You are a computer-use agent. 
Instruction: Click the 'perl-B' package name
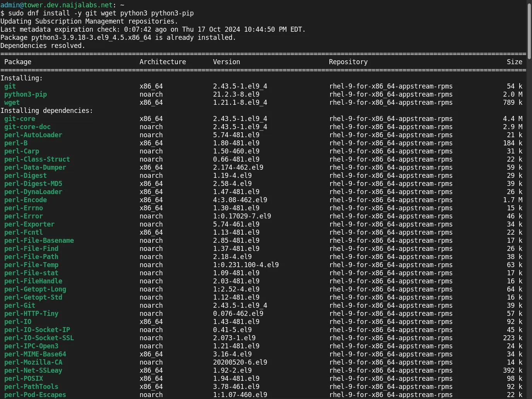point(16,143)
